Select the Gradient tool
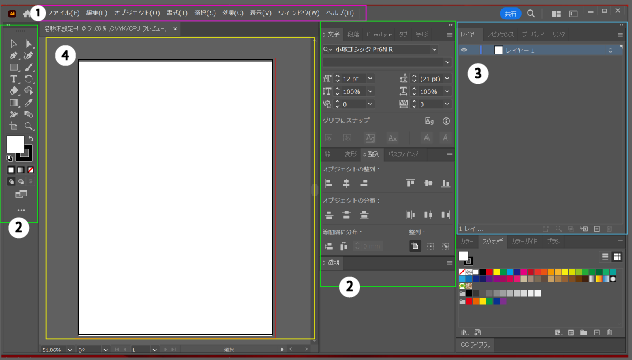Image resolution: width=632 pixels, height=360 pixels. coord(13,103)
